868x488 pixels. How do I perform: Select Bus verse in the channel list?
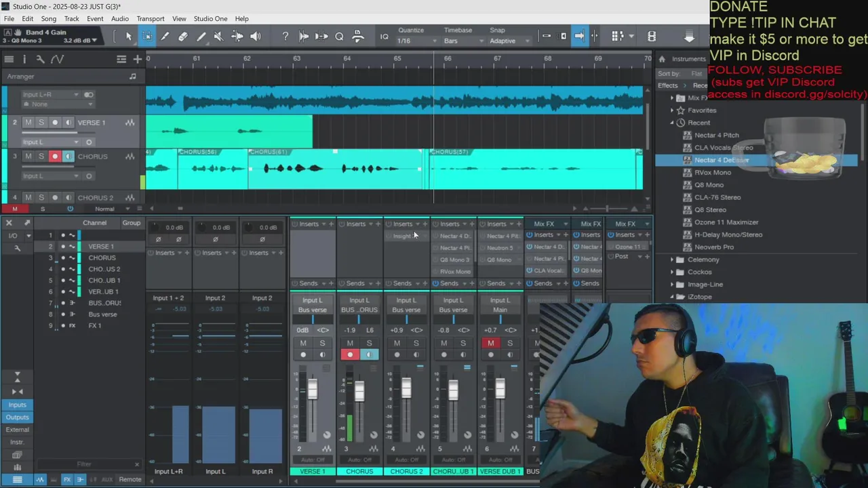(102, 314)
